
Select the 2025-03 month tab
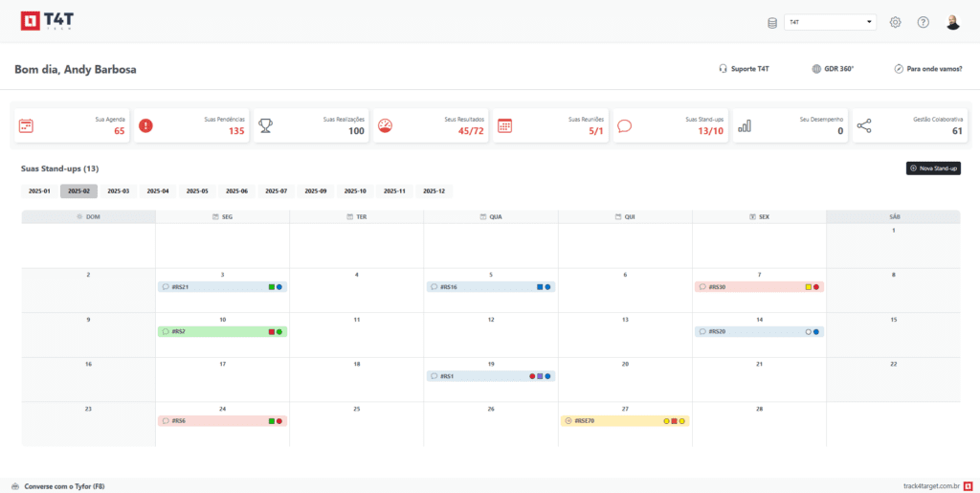[x=118, y=190]
